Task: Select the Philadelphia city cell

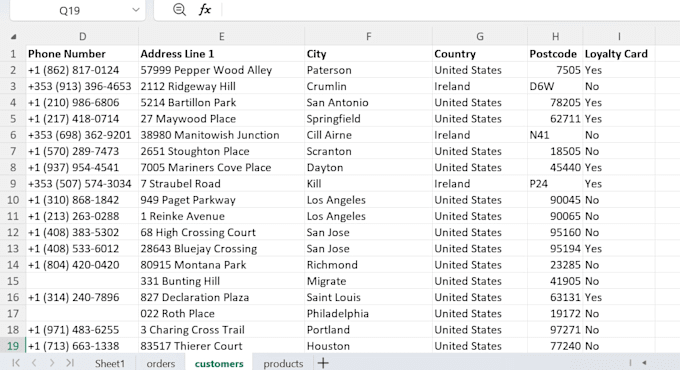Action: (369, 314)
